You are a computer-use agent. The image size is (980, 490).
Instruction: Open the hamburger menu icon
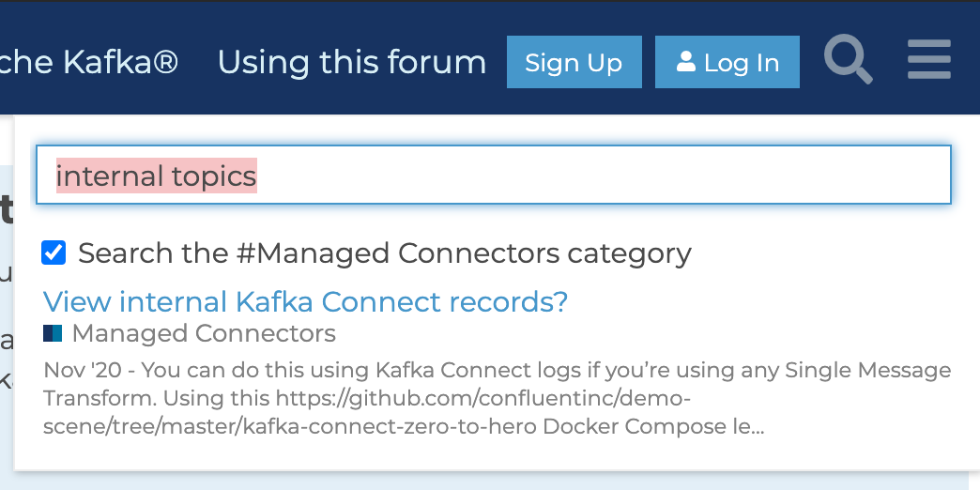[929, 59]
